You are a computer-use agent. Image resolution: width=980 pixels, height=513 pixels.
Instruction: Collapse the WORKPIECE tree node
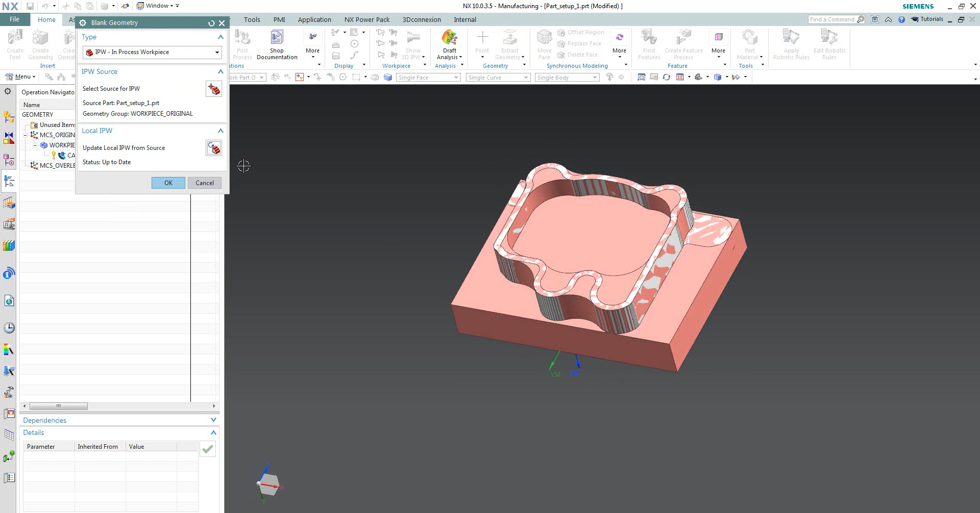pyautogui.click(x=35, y=145)
